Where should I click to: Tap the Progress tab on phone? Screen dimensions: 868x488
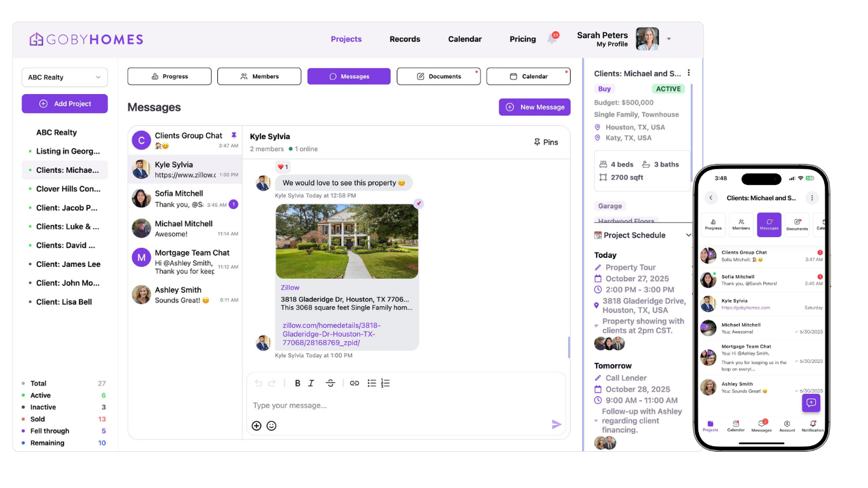coord(713,224)
